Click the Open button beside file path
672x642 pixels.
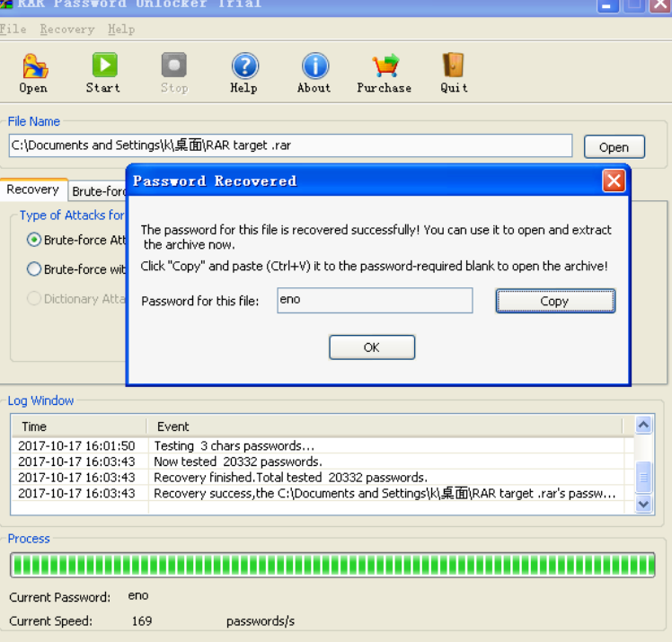[x=615, y=147]
